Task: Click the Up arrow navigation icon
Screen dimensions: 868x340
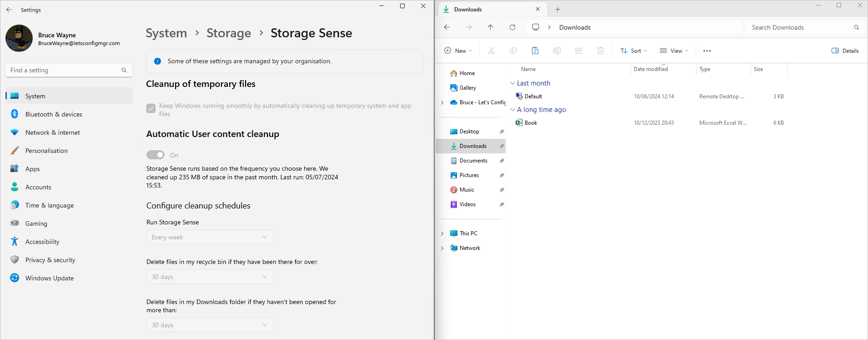Action: (x=491, y=27)
